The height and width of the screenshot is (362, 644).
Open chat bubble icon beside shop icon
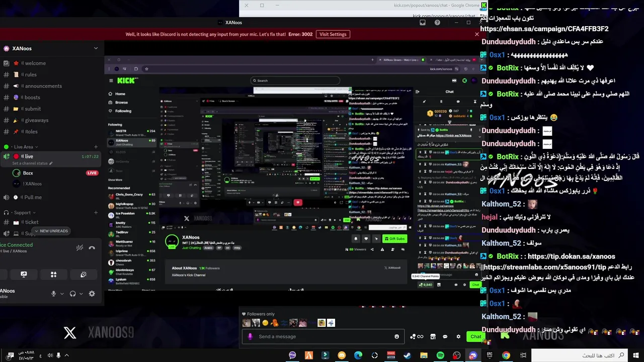click(445, 336)
